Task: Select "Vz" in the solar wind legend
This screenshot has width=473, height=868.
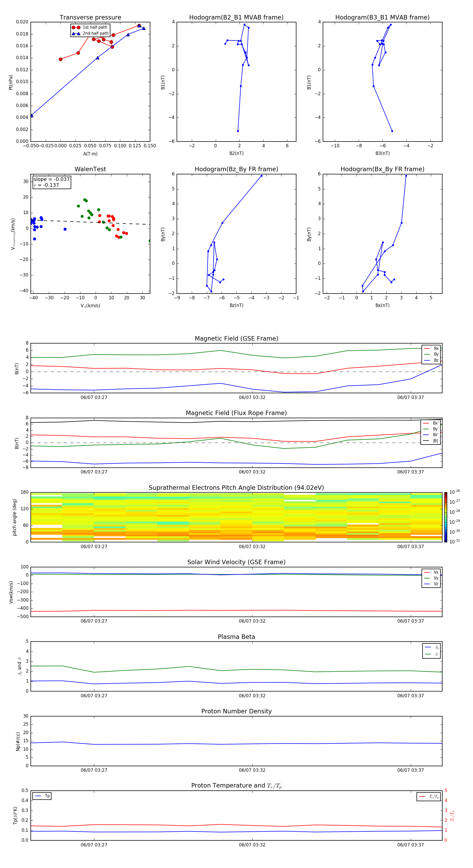Action: [431, 584]
